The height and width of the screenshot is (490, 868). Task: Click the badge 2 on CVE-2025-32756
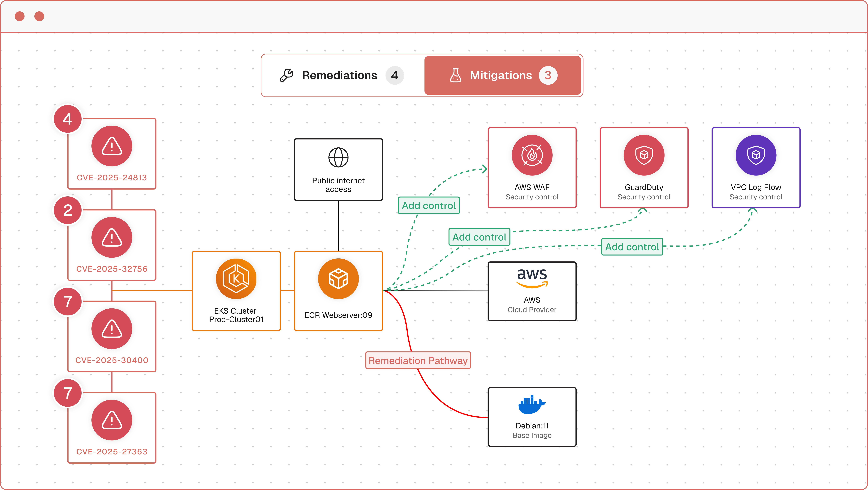coord(68,210)
